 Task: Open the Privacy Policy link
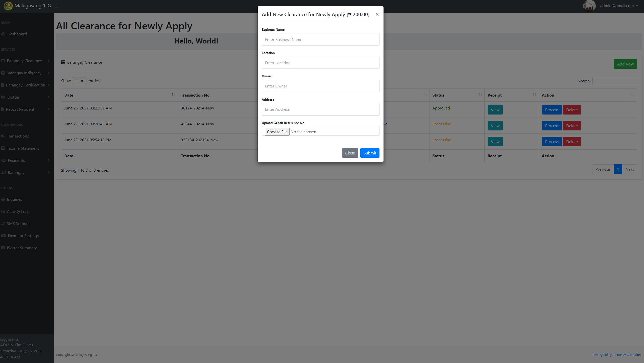[x=601, y=355]
